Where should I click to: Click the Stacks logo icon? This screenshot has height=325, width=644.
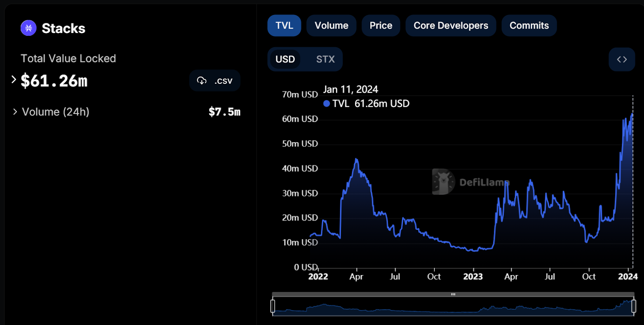(x=29, y=28)
